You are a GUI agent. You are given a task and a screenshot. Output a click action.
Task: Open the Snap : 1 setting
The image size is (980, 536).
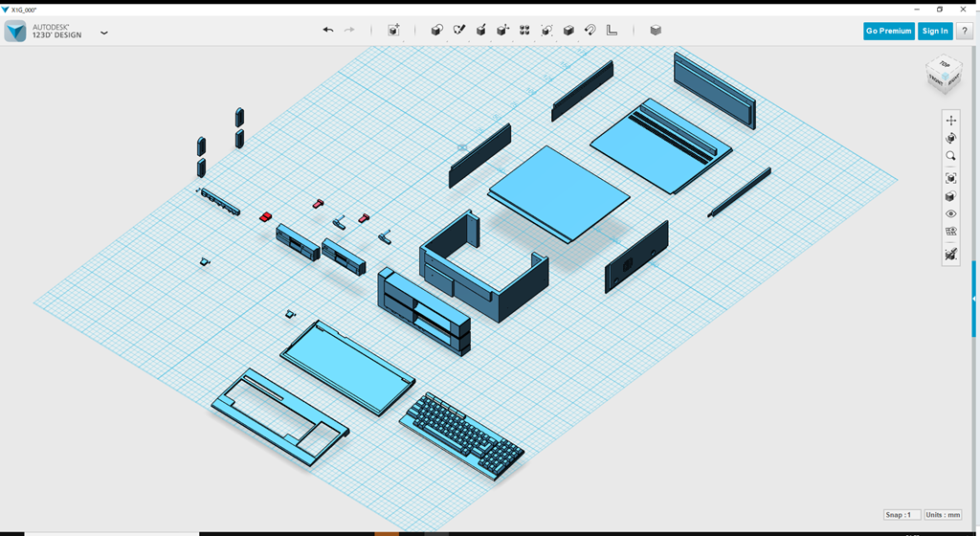point(902,515)
